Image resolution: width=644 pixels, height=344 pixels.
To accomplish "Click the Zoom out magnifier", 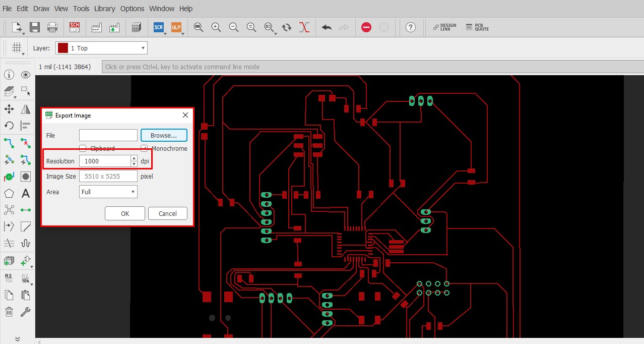I will point(234,27).
